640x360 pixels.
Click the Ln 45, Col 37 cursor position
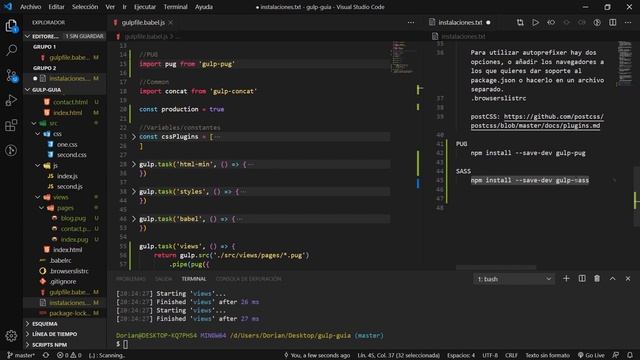tap(398, 355)
